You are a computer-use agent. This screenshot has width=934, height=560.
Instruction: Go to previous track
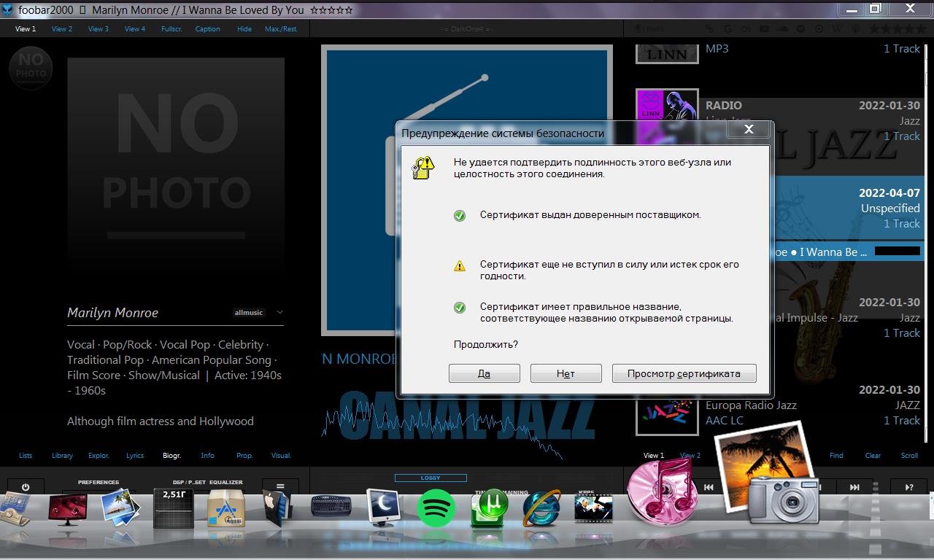click(709, 487)
